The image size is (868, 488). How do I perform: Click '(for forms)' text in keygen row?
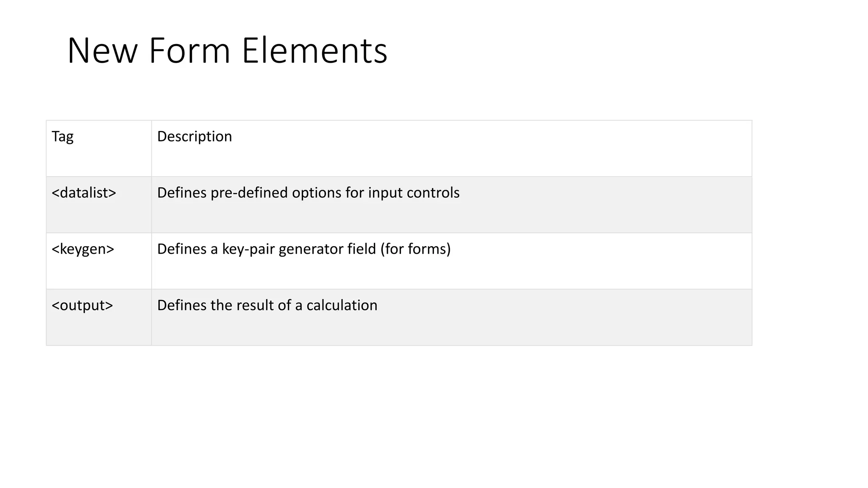point(415,249)
